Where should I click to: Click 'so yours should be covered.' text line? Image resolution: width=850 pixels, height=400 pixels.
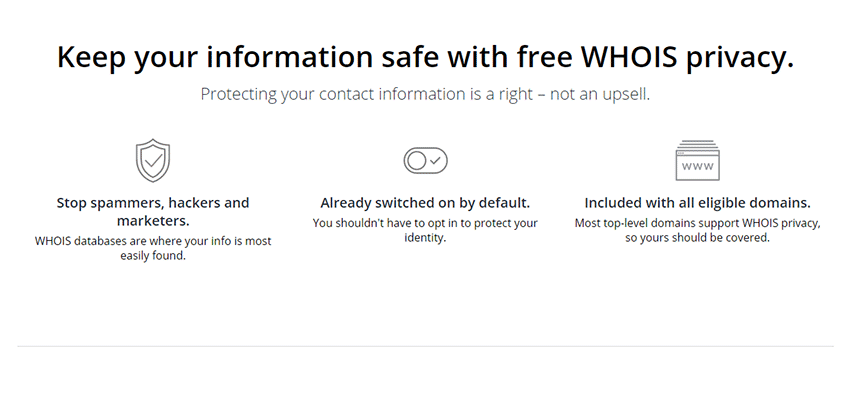click(697, 238)
